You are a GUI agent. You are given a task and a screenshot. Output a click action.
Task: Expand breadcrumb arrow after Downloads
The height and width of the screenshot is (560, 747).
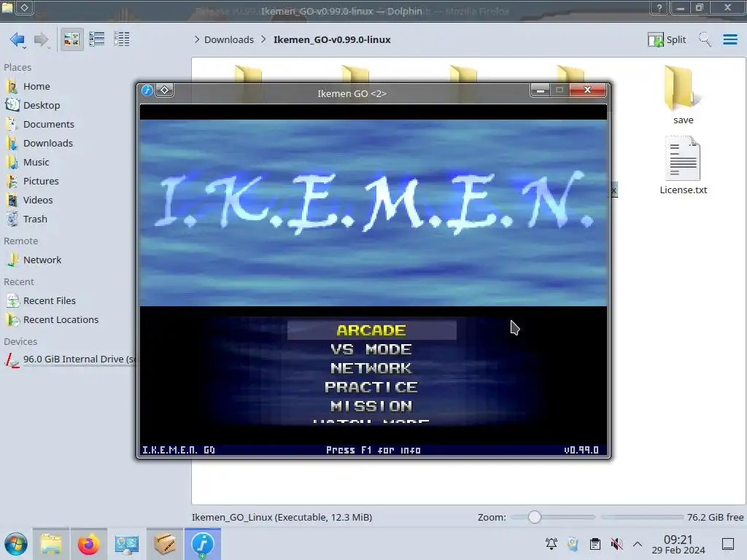click(x=263, y=39)
